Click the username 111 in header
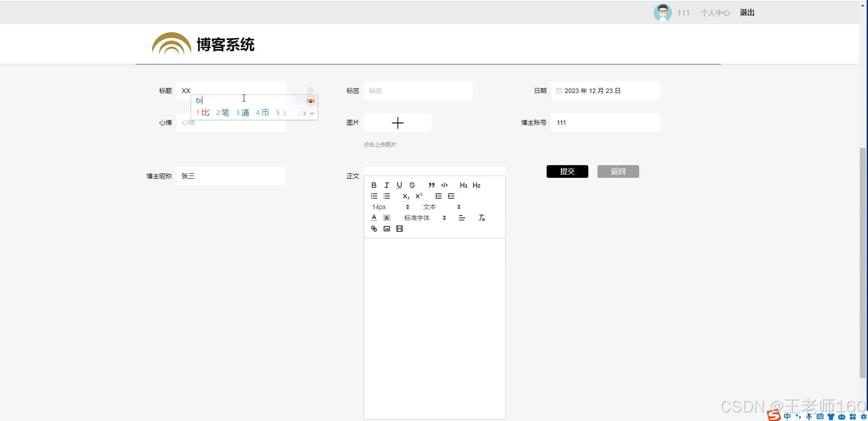This screenshot has height=421, width=868. pyautogui.click(x=683, y=13)
